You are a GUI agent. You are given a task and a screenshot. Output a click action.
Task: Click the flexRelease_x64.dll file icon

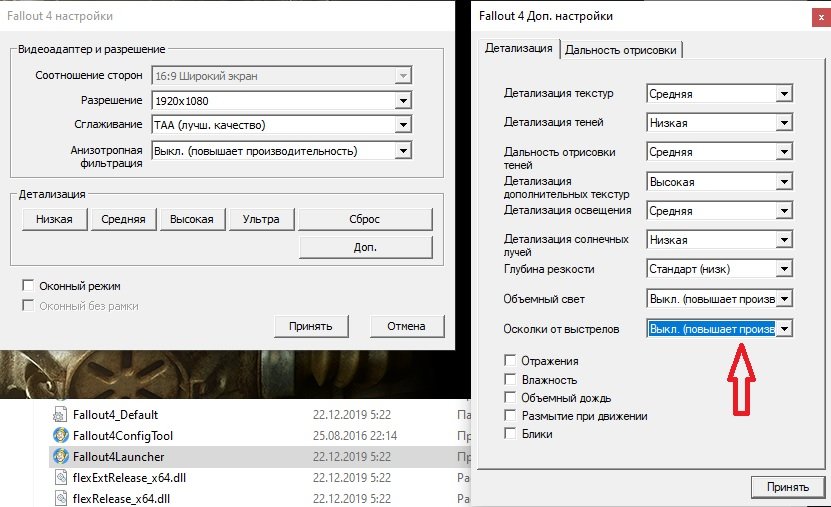[x=60, y=497]
